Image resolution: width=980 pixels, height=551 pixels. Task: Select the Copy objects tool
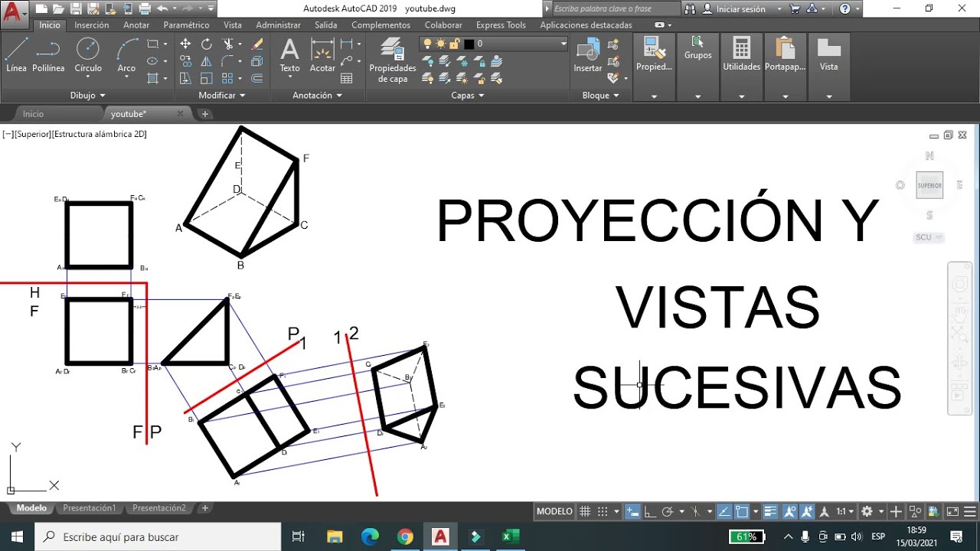pos(185,61)
